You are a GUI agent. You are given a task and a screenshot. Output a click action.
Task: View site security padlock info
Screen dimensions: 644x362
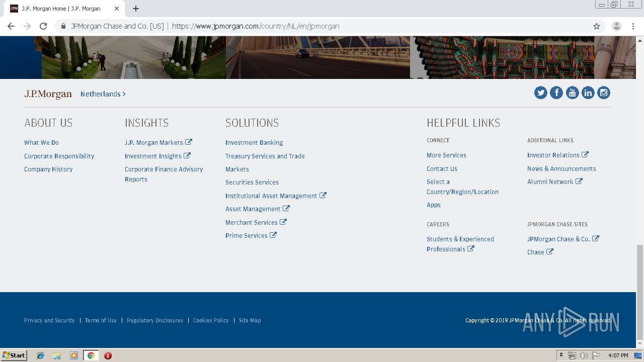pyautogui.click(x=63, y=26)
